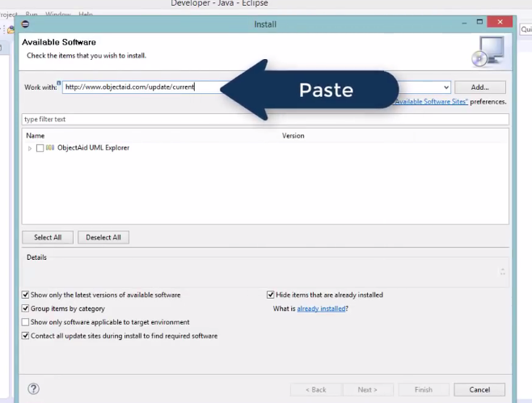Click the Name column header
The width and height of the screenshot is (532, 403).
tap(36, 135)
